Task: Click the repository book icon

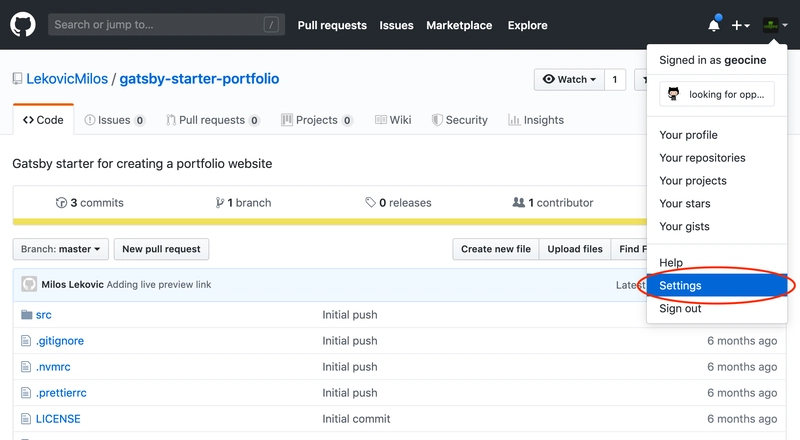Action: click(x=17, y=79)
